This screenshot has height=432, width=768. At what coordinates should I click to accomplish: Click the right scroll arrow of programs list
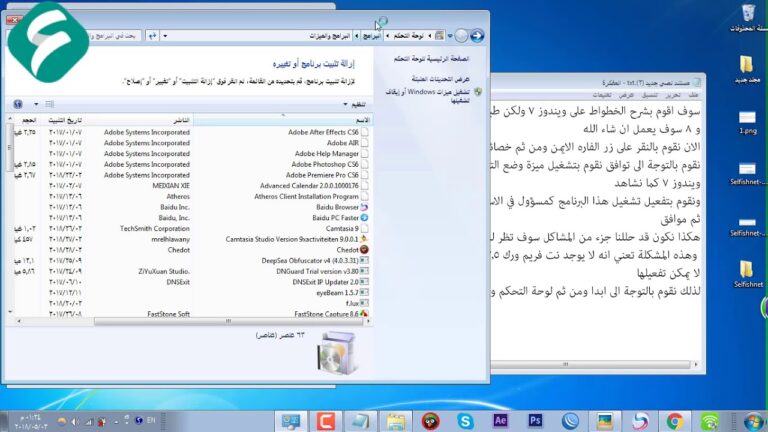tap(368, 321)
